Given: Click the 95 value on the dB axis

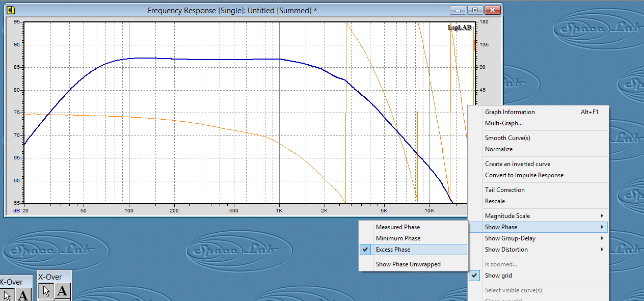Looking at the screenshot, I should [x=17, y=22].
